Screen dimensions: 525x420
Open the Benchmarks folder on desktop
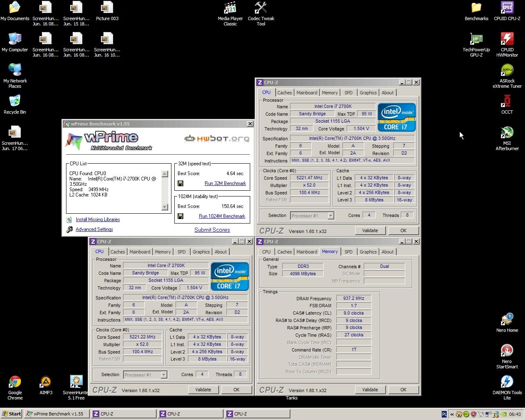pyautogui.click(x=476, y=11)
